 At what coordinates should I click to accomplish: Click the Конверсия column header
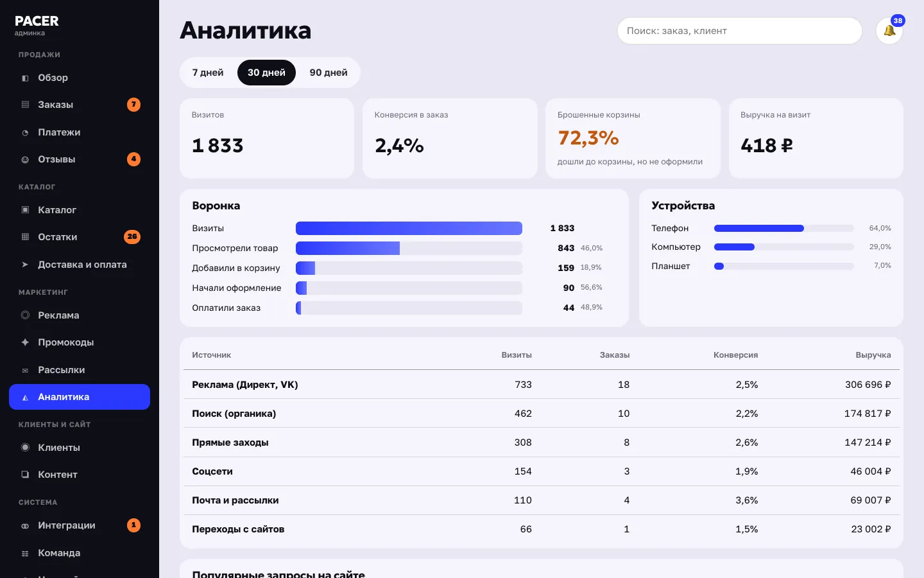[735, 355]
